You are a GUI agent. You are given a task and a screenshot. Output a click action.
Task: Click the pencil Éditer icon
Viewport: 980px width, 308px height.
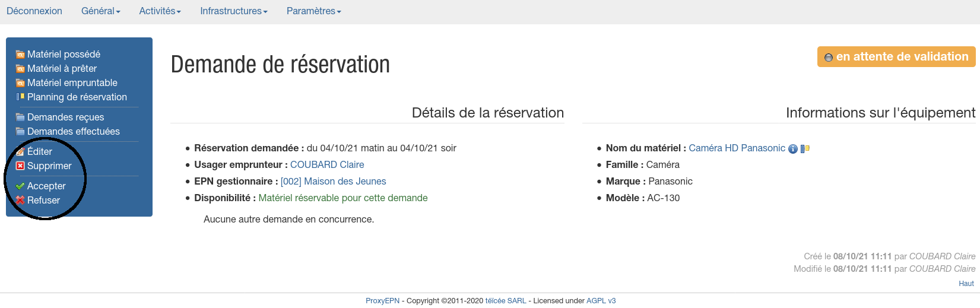[x=20, y=152]
